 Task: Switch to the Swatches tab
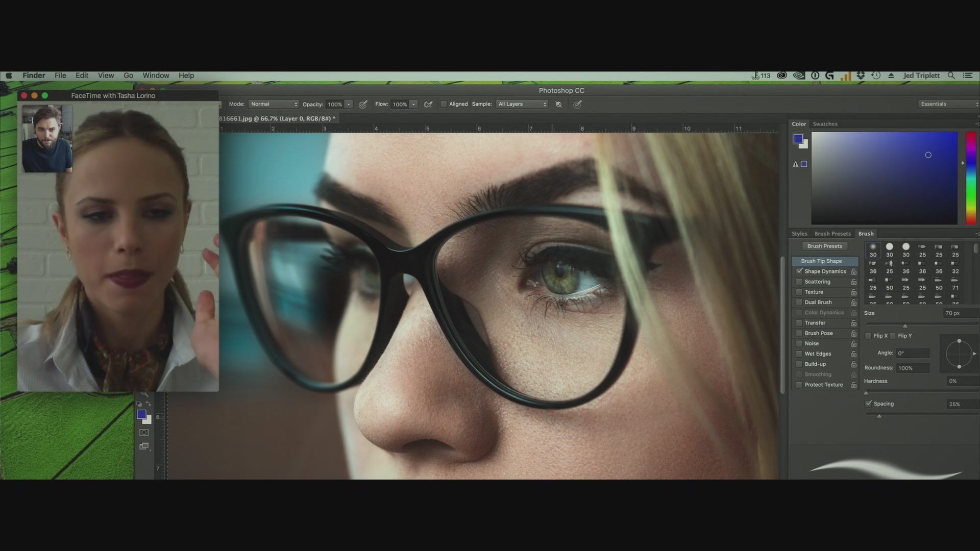(x=825, y=124)
